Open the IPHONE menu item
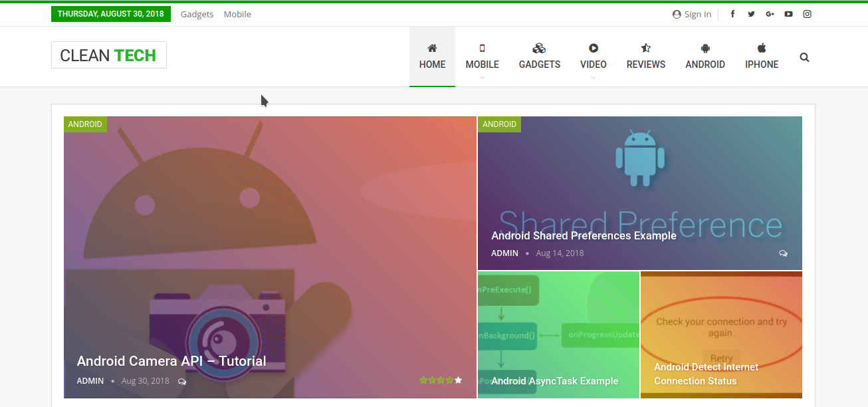 click(x=762, y=65)
